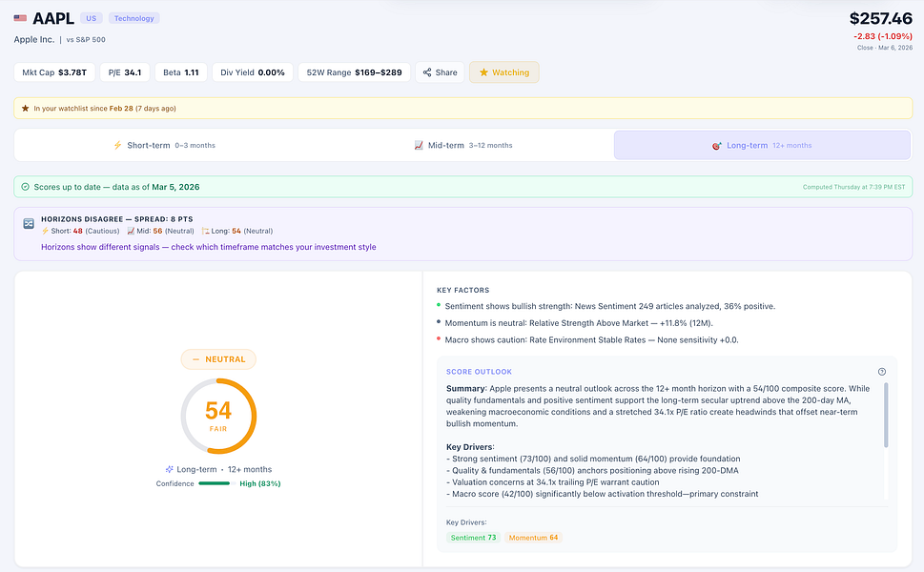Click the Close · Mar 6, 2026 label

click(885, 48)
